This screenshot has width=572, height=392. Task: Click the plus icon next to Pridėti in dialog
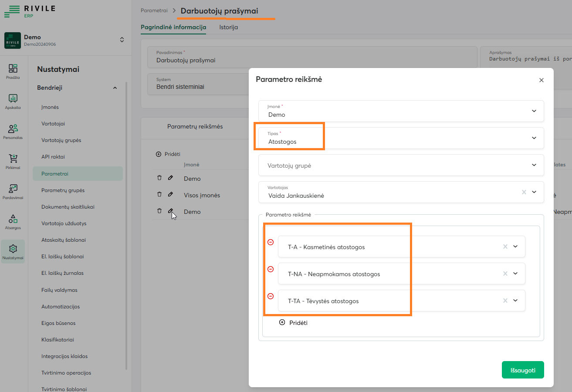coord(282,322)
